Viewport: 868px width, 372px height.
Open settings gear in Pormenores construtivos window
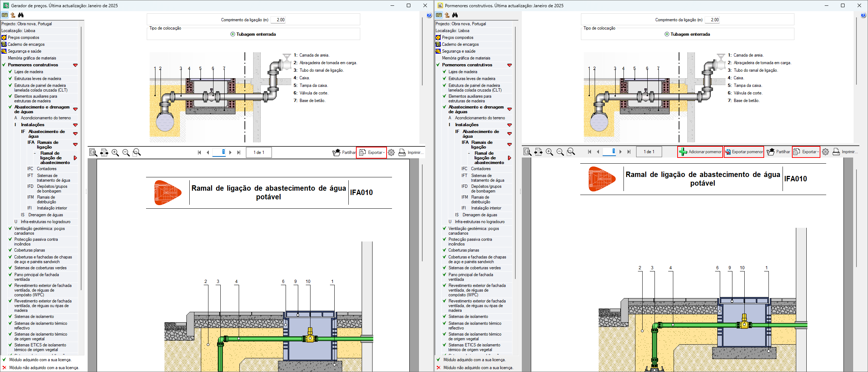pos(825,152)
